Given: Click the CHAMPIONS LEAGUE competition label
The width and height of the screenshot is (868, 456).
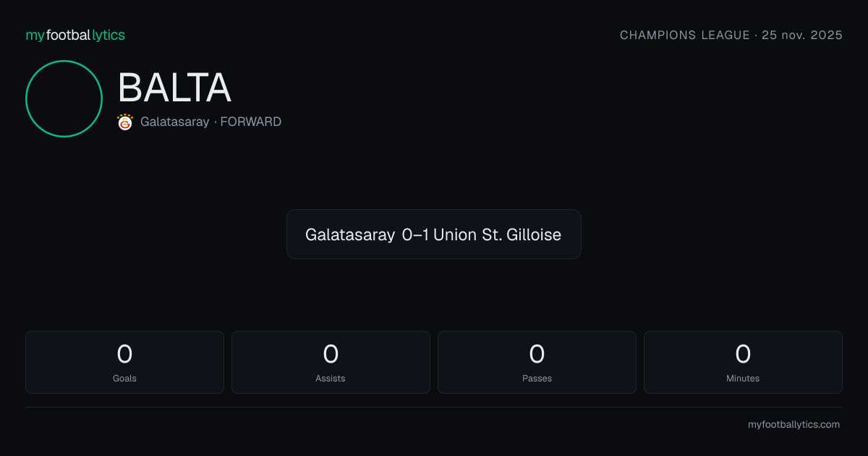Looking at the screenshot, I should [x=685, y=35].
